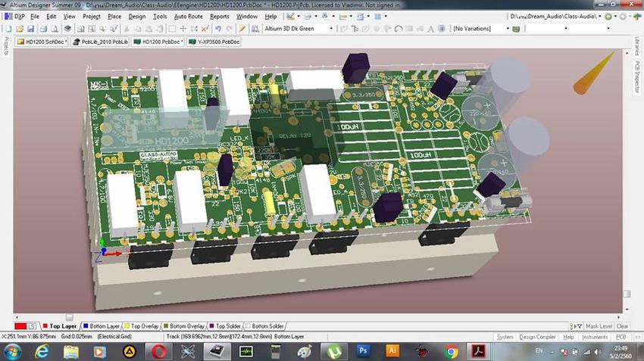Open the orange 3D view orientation cone

(594, 73)
